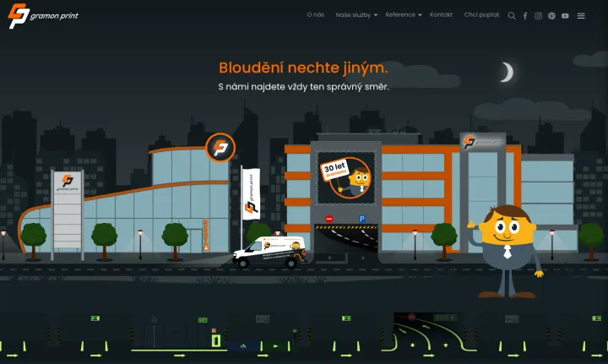The width and height of the screenshot is (608, 364).
Task: Open the YouTube channel icon
Action: coord(565,16)
